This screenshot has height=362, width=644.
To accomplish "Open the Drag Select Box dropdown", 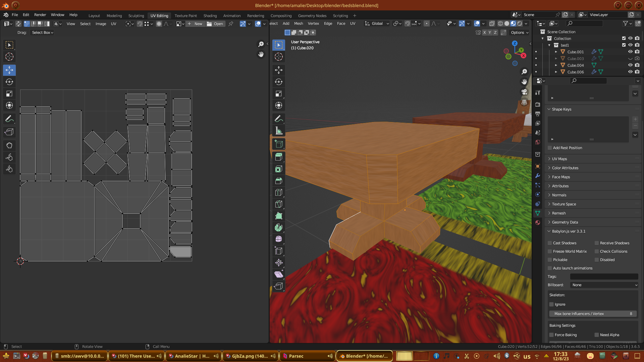I will (x=42, y=33).
